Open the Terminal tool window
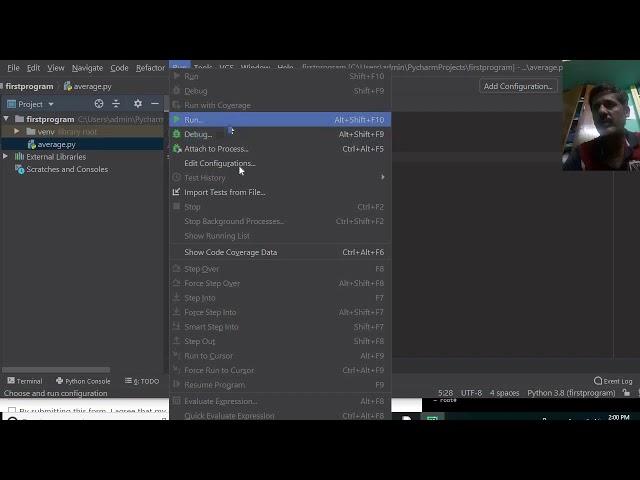Viewport: 640px width, 480px height. (x=25, y=381)
